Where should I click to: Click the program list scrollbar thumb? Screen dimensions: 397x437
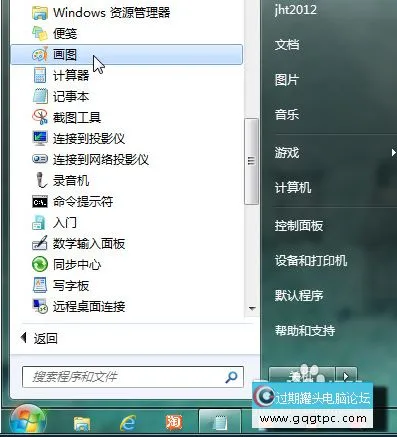[x=251, y=161]
